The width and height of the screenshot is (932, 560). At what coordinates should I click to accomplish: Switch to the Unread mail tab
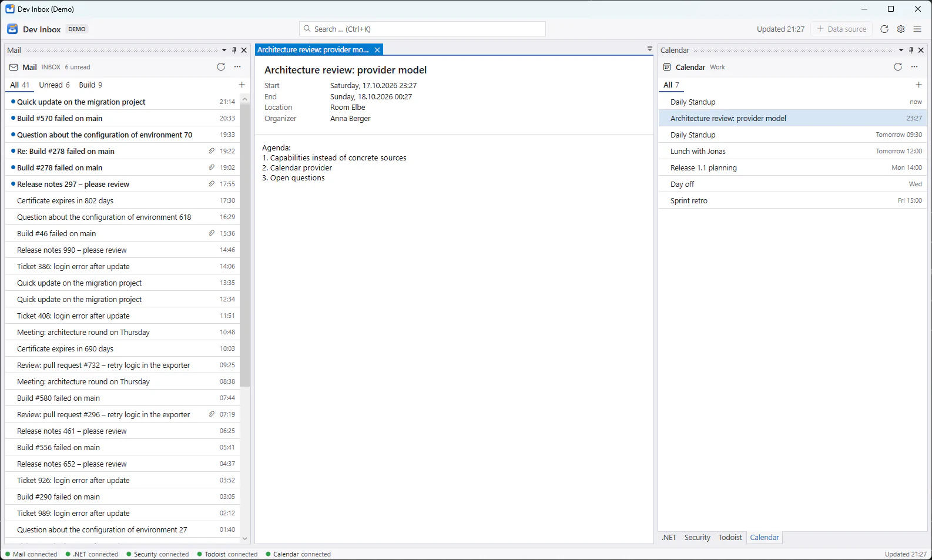click(54, 85)
